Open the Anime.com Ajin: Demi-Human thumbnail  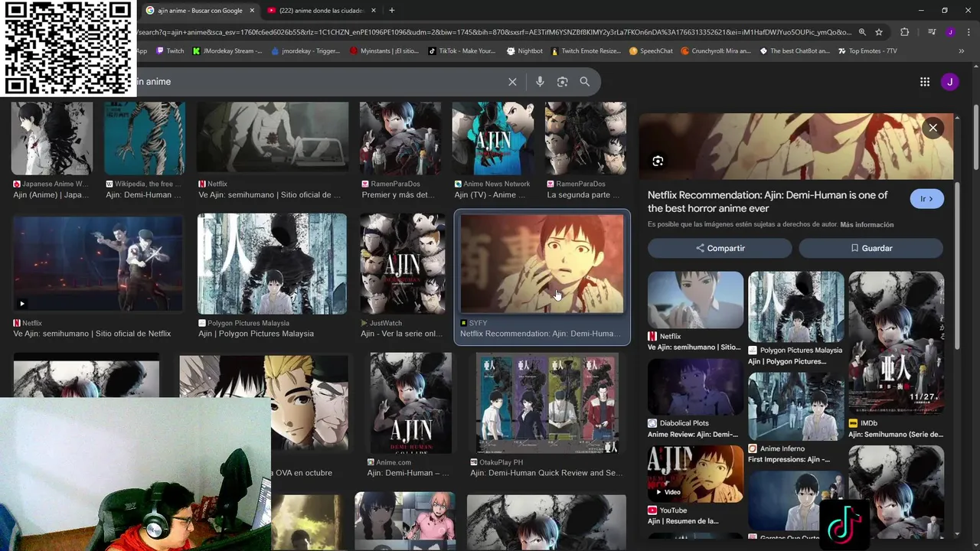click(411, 403)
